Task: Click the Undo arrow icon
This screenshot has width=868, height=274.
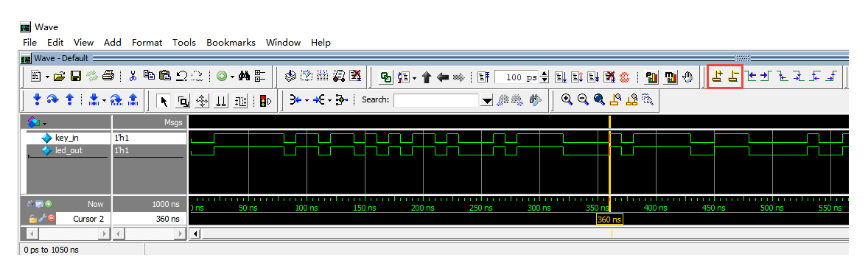Action: click(x=181, y=77)
